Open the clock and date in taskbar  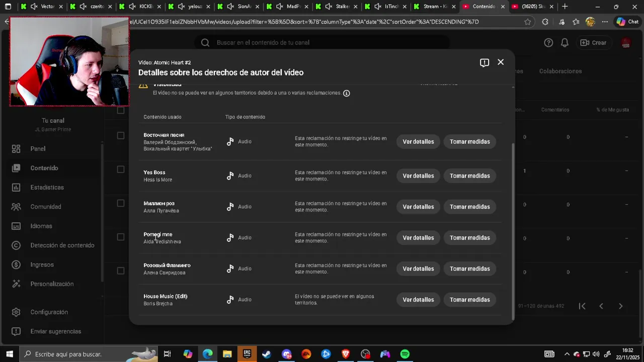(x=627, y=354)
